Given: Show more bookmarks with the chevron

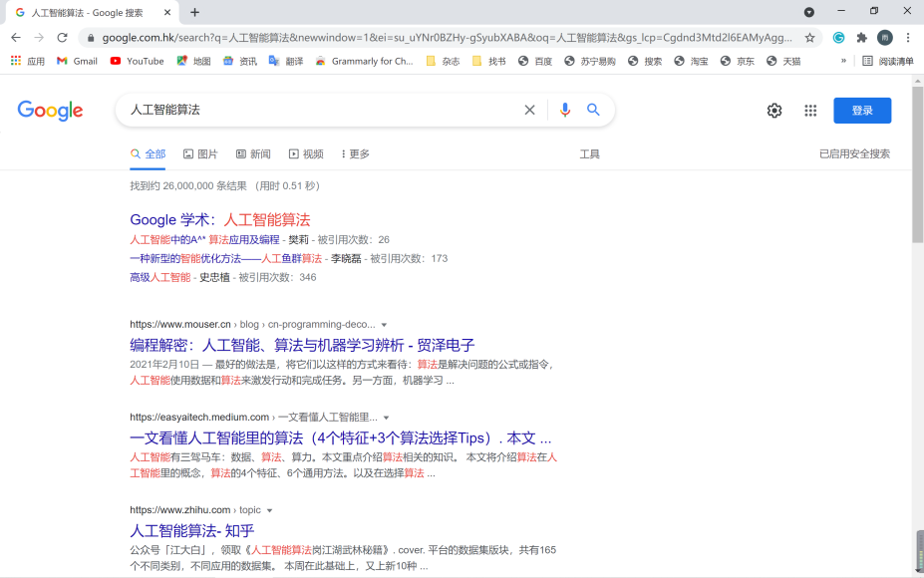Looking at the screenshot, I should click(843, 61).
